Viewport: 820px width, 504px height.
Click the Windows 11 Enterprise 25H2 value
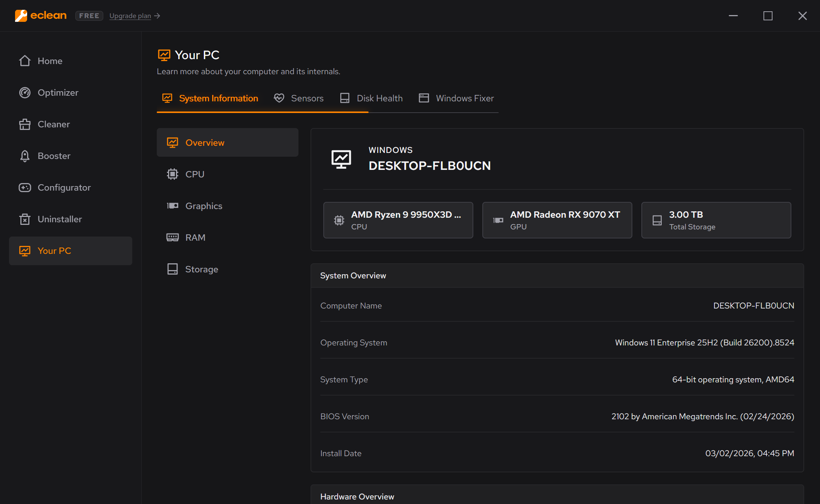pyautogui.click(x=705, y=342)
